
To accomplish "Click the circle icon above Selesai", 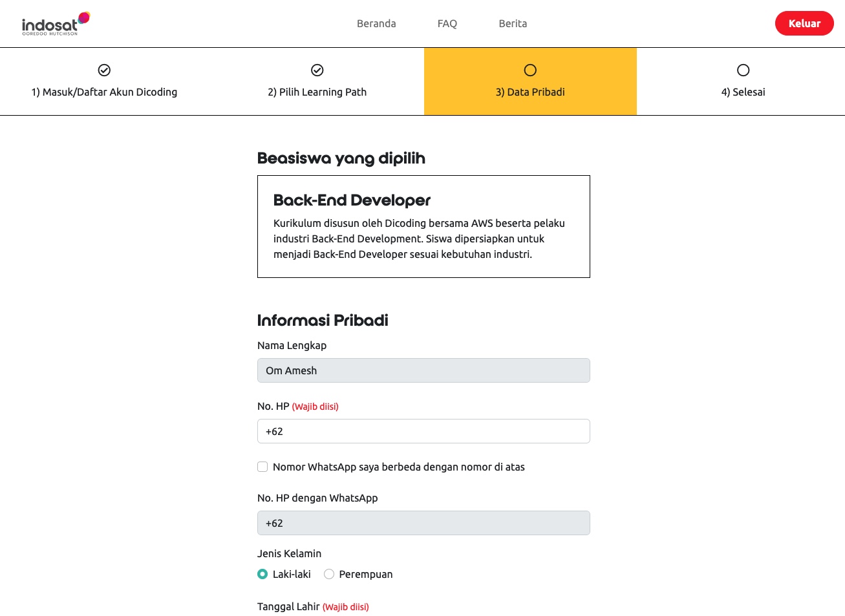I will coord(743,70).
